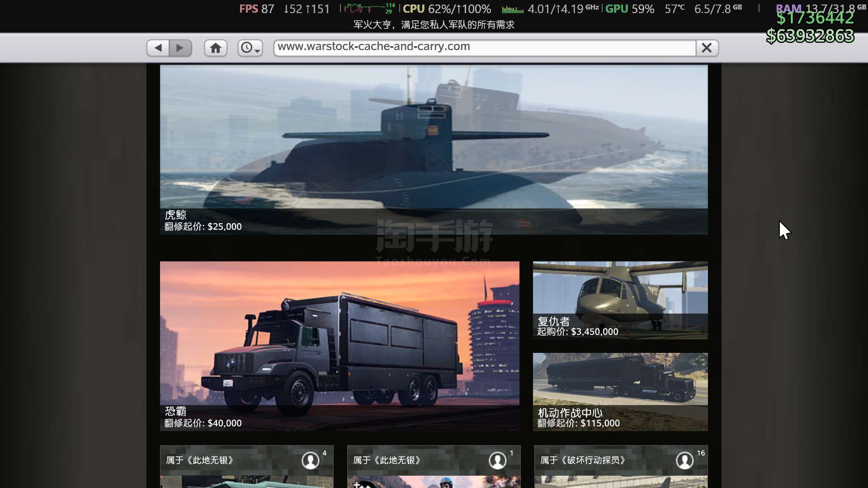This screenshot has width=868, height=488.
Task: Go back with the left arrow button
Action: coord(158,48)
